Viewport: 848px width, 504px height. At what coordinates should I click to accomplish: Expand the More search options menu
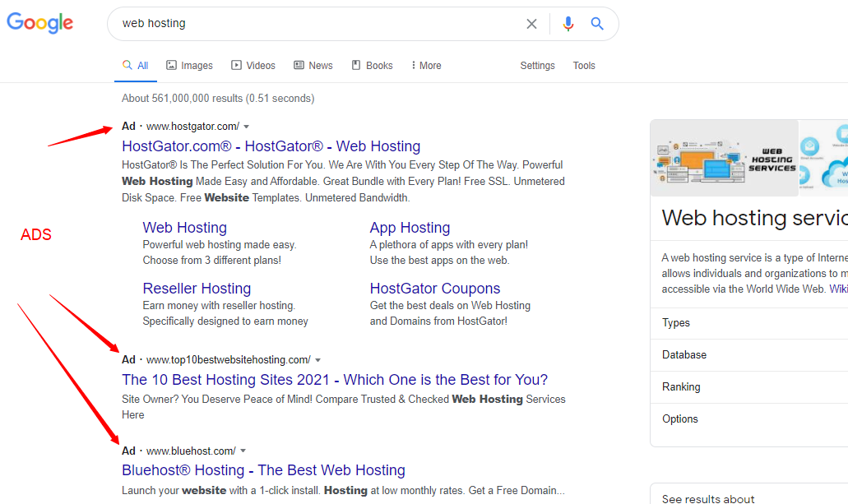click(x=426, y=66)
